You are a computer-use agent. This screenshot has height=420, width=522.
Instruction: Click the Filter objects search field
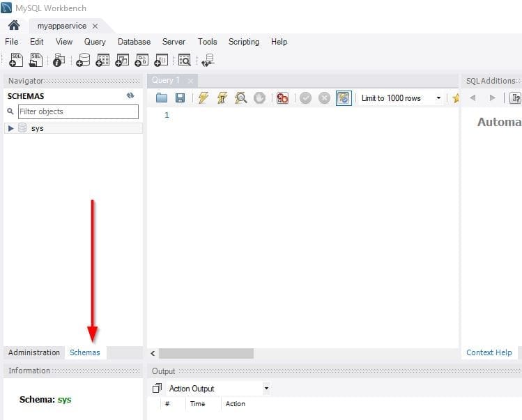point(78,111)
